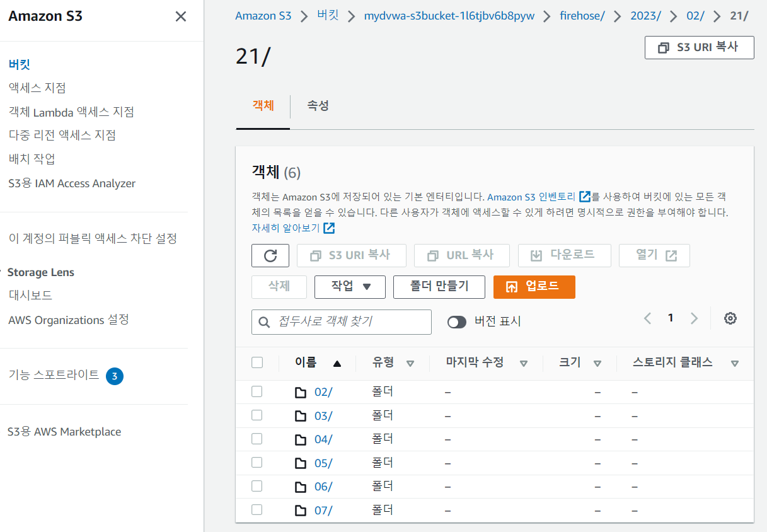767x532 pixels.
Task: Open 이 계정의 퍼블릭 액세스 차단 설정
Action: pyautogui.click(x=93, y=238)
